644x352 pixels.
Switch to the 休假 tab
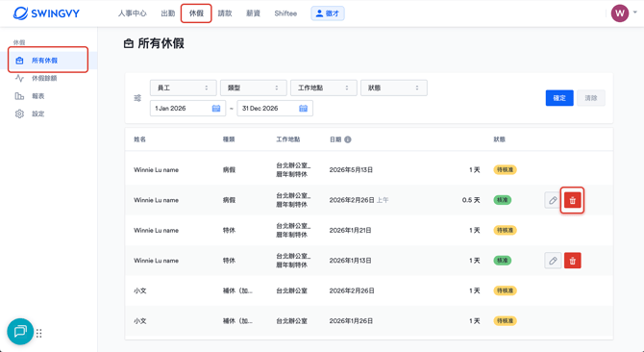196,13
